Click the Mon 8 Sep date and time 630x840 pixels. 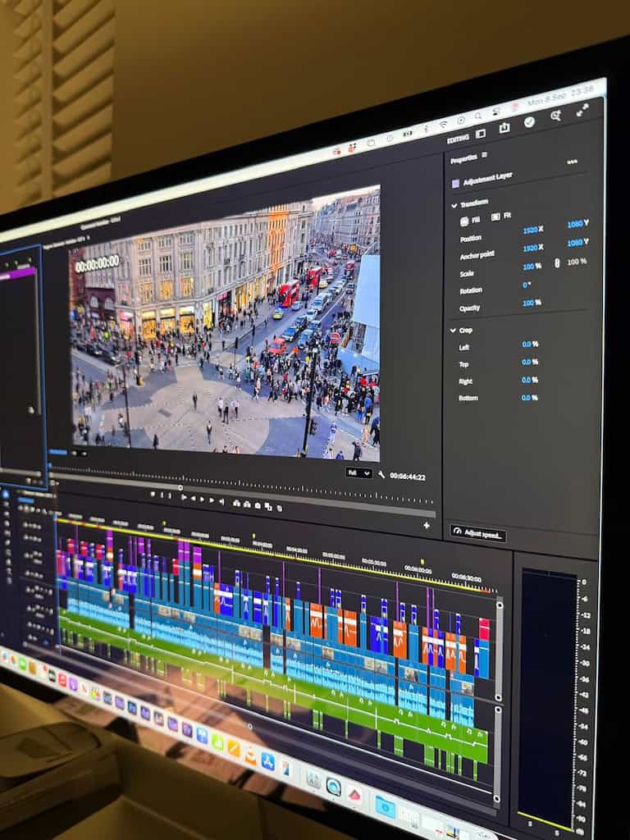point(560,95)
